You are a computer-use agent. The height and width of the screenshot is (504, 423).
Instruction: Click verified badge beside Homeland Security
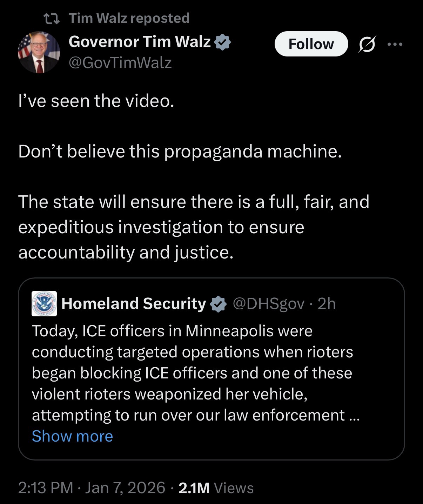pyautogui.click(x=218, y=304)
